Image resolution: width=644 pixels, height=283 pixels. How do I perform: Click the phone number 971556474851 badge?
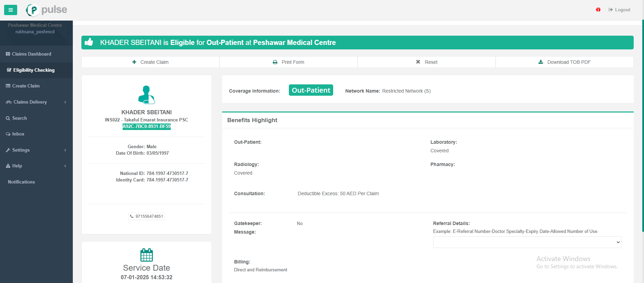click(x=146, y=216)
